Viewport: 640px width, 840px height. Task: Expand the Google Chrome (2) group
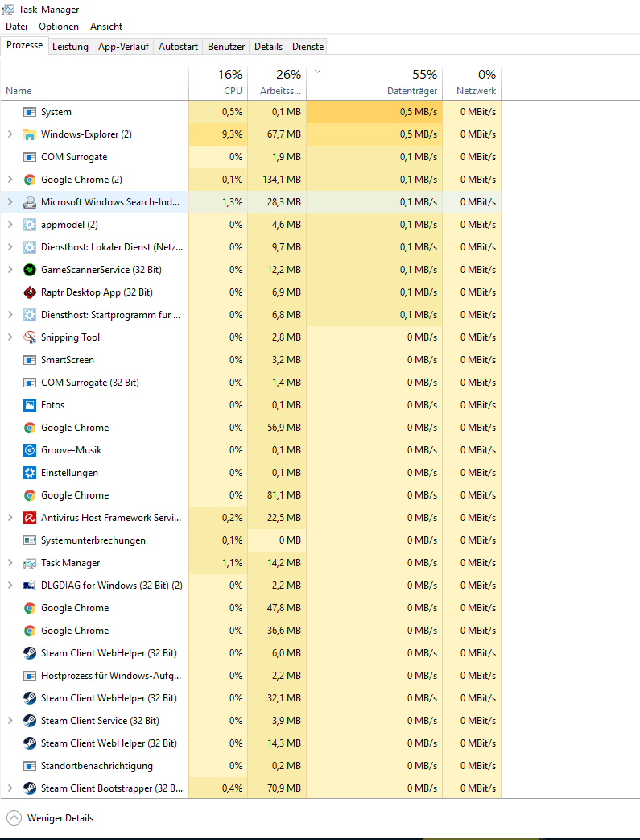pos(10,180)
